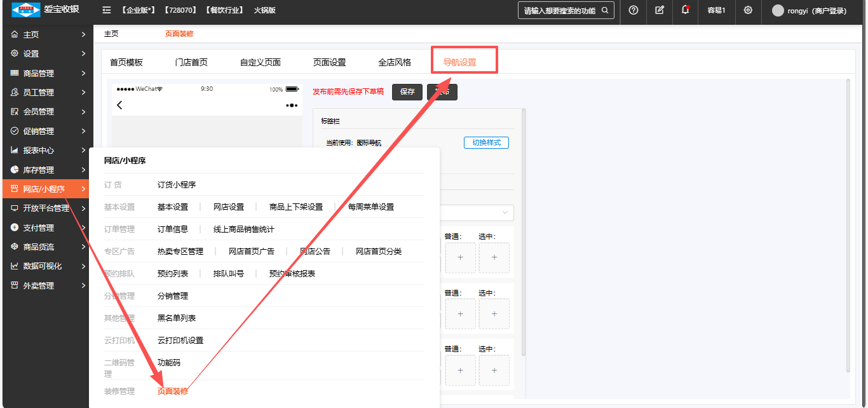Viewport: 868px width, 408px height.
Task: Click the function search input field
Action: [x=559, y=11]
